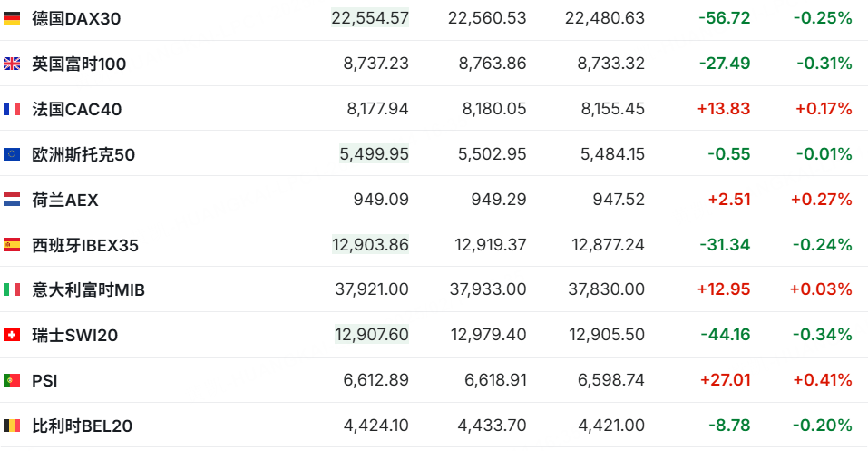This screenshot has width=868, height=451.
Task: Click the Swiss flag icon beside SWI20
Action: 12,335
